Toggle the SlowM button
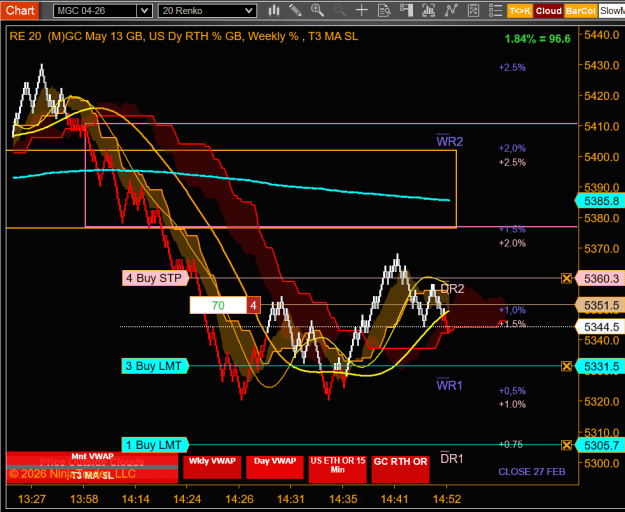This screenshot has width=625, height=512. (x=611, y=11)
